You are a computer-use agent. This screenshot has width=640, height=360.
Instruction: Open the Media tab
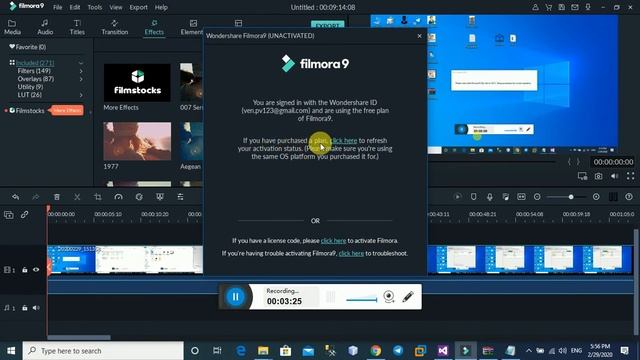12,27
